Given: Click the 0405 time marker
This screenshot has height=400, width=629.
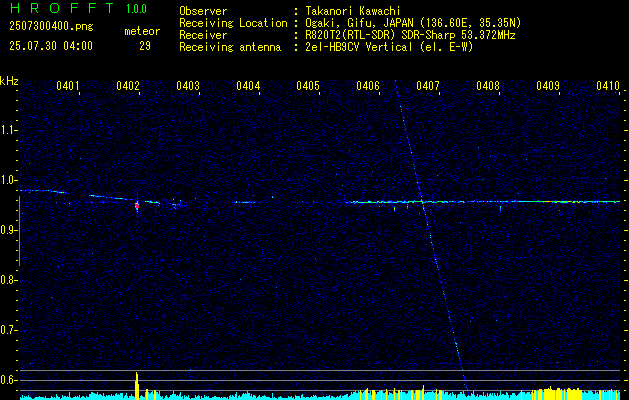Looking at the screenshot, I should tap(308, 85).
